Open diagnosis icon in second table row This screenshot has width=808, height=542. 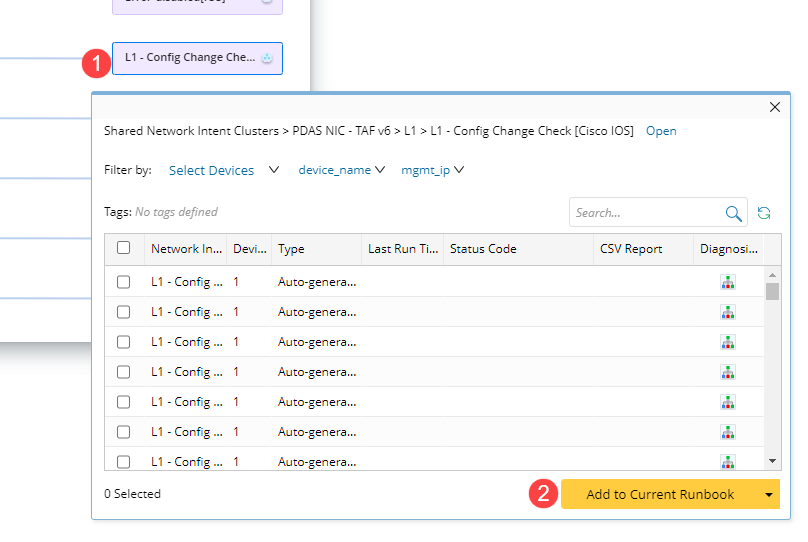coord(727,312)
